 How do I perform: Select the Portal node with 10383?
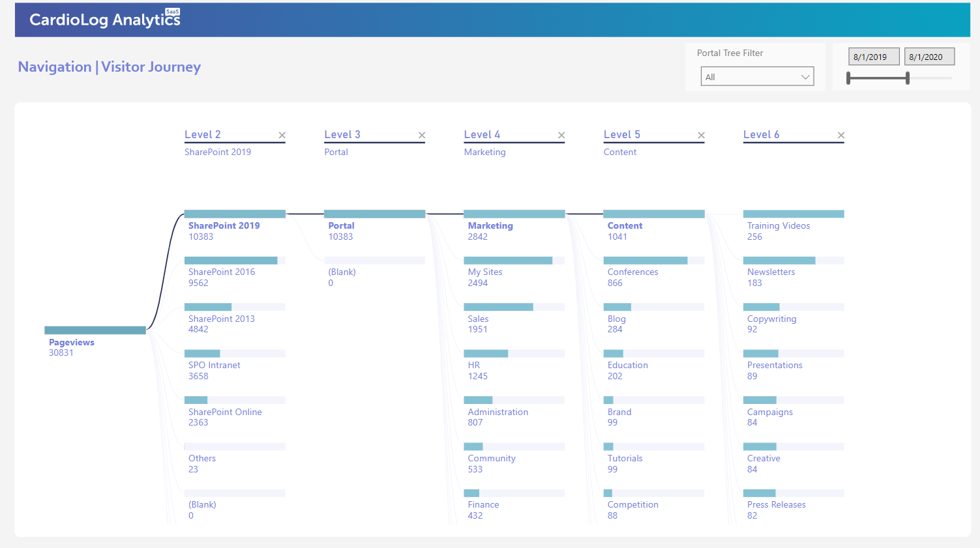pyautogui.click(x=374, y=214)
